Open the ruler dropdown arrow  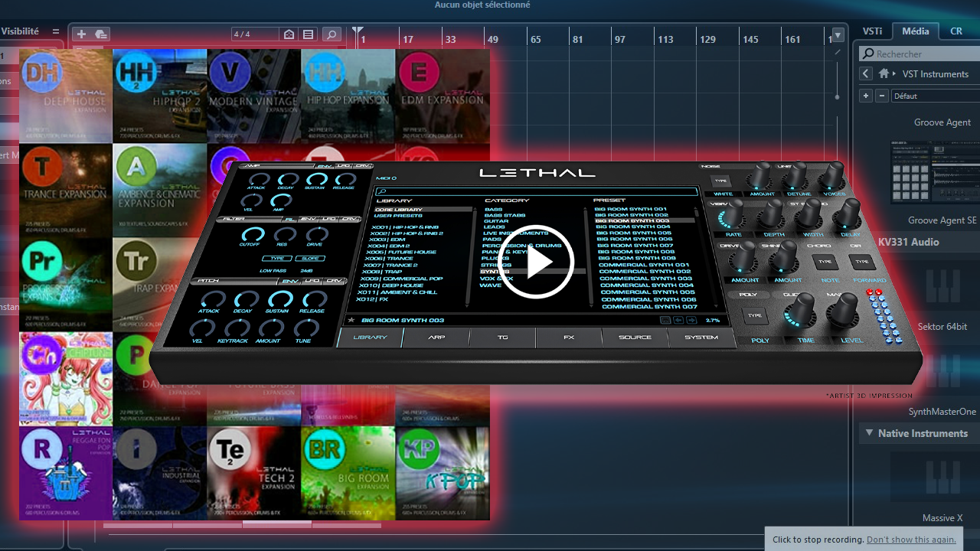[x=838, y=34]
